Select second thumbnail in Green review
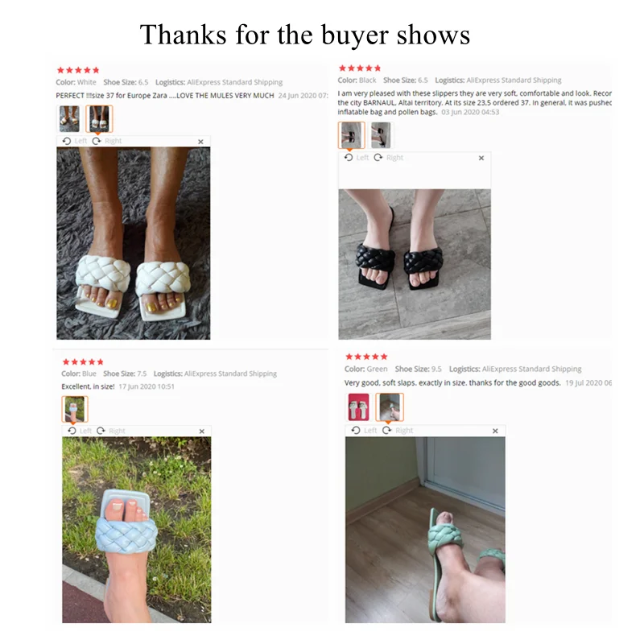644x644 pixels. [390, 407]
